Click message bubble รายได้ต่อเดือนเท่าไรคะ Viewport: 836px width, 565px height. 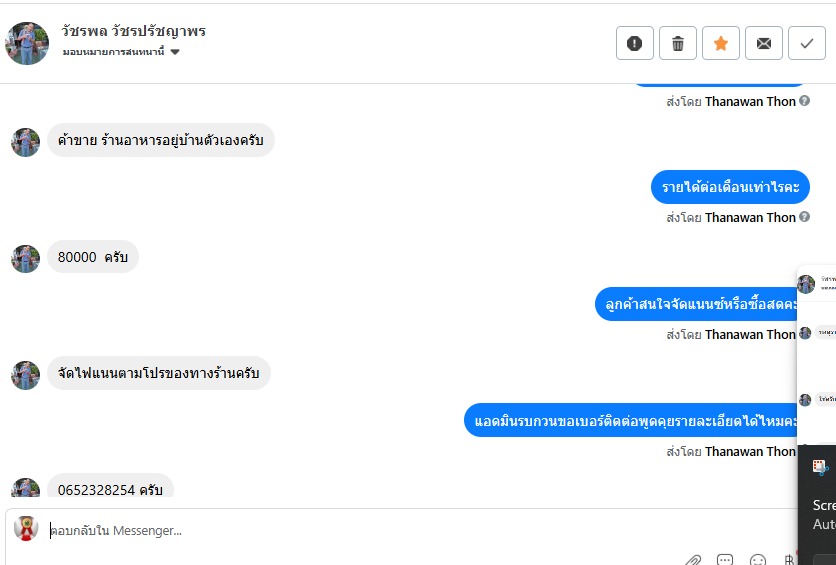730,187
